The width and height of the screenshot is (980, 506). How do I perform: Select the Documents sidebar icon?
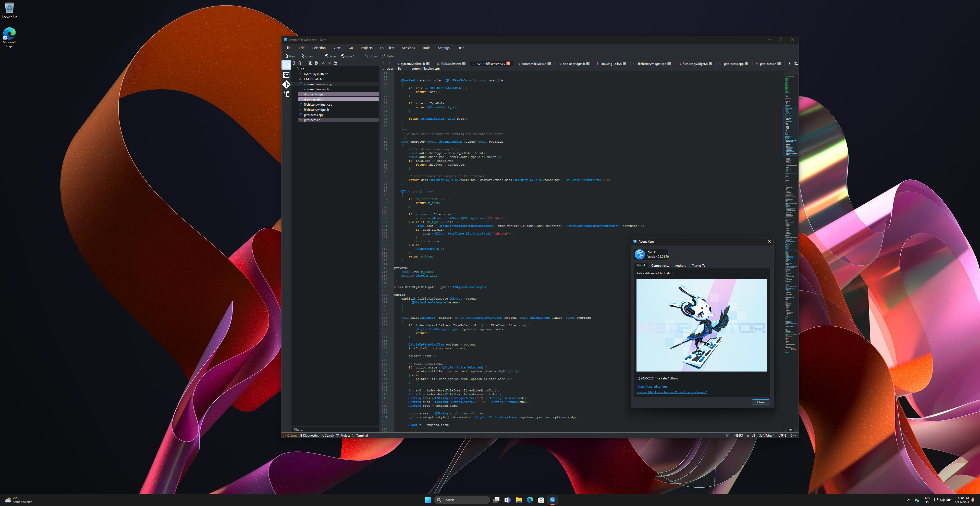pos(286,65)
